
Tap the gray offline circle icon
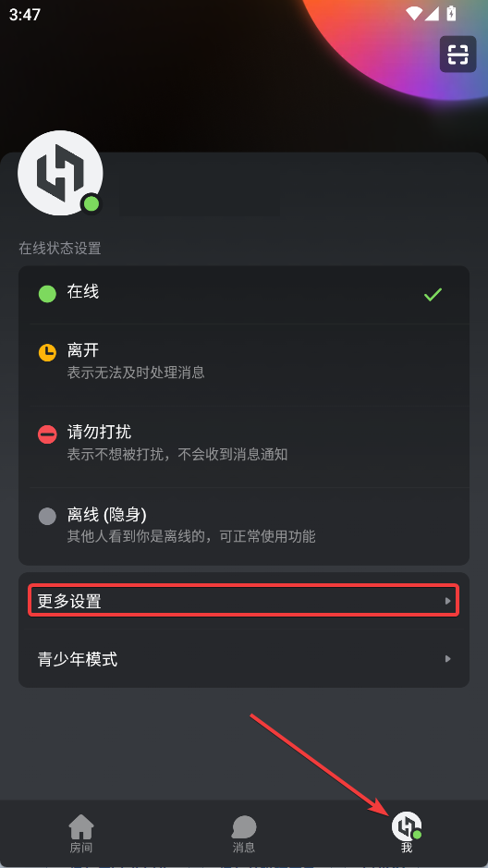coord(47,517)
